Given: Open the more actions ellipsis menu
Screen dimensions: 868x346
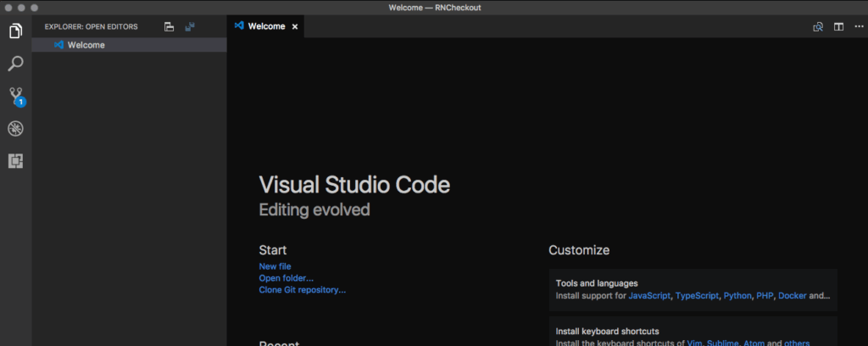Looking at the screenshot, I should click(859, 26).
